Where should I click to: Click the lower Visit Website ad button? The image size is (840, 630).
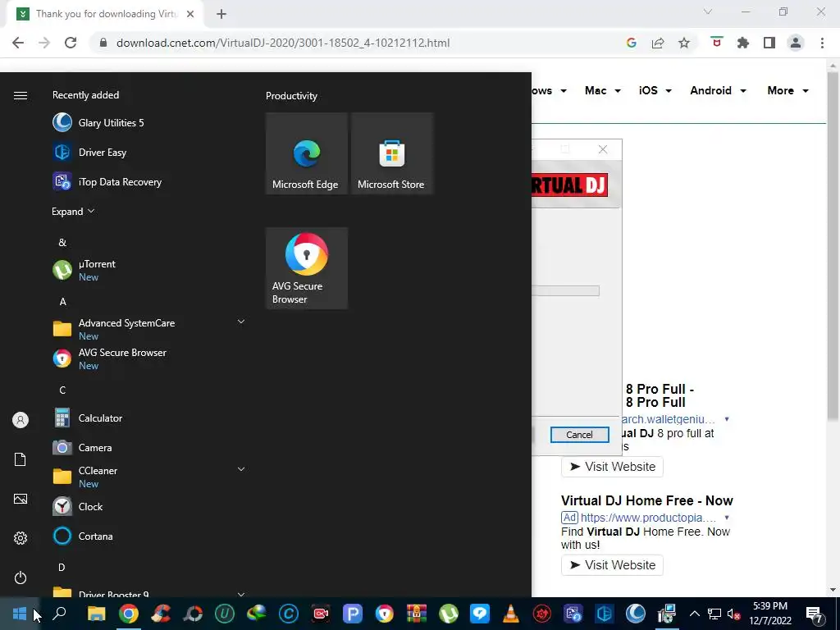(612, 565)
